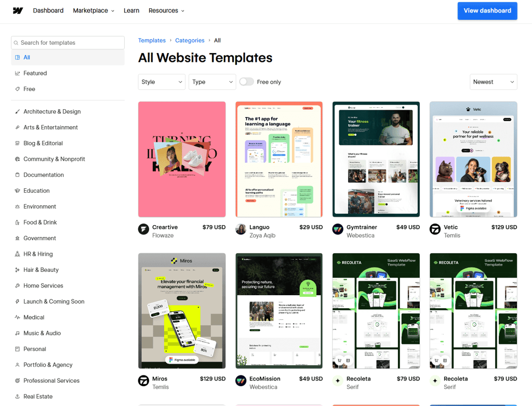This screenshot has height=406, width=532.
Task: Open the EcoMission template title link
Action: (x=264, y=378)
